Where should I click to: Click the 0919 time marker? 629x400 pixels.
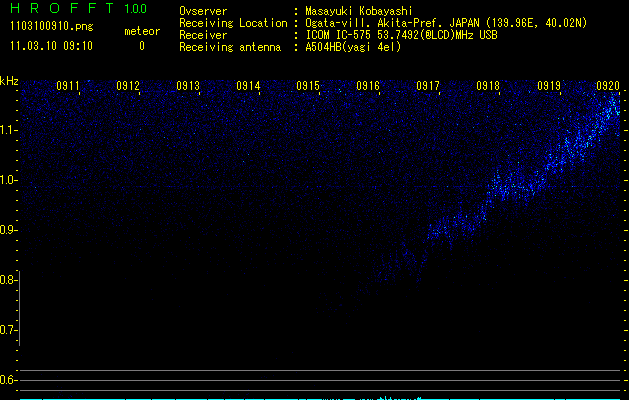coord(549,86)
